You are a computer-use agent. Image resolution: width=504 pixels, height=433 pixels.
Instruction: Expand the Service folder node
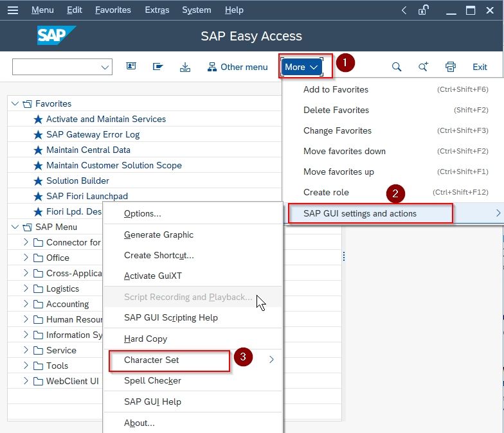(x=26, y=350)
